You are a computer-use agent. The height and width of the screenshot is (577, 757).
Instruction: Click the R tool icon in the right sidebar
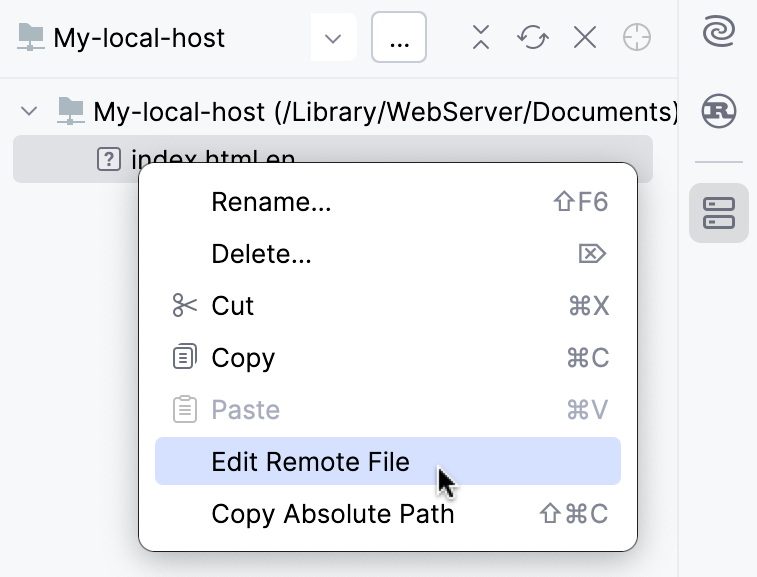(718, 110)
